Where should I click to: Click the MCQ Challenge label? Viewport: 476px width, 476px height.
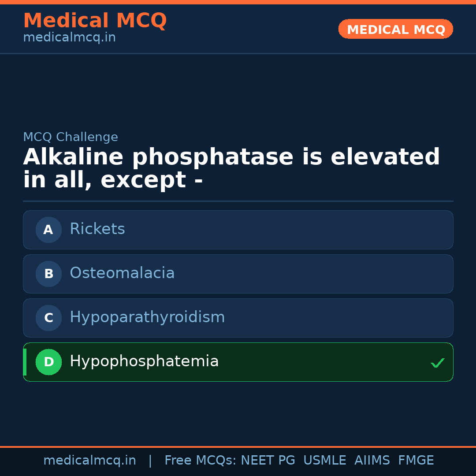click(x=71, y=137)
